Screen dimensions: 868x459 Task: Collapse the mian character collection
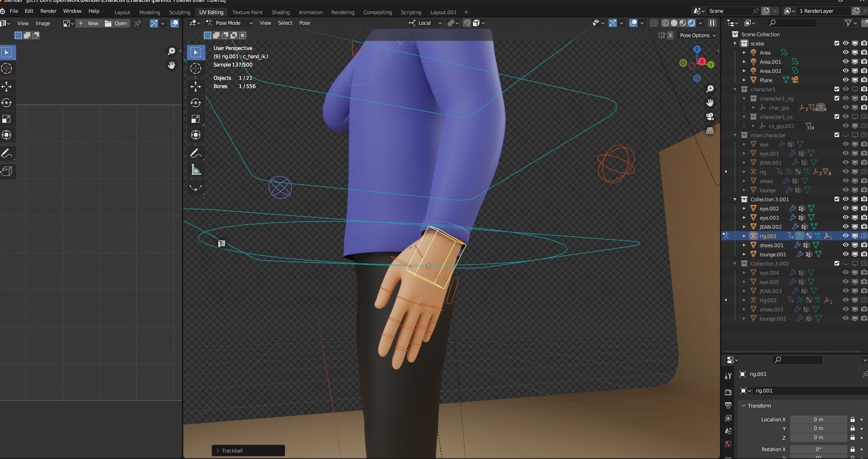click(x=735, y=135)
